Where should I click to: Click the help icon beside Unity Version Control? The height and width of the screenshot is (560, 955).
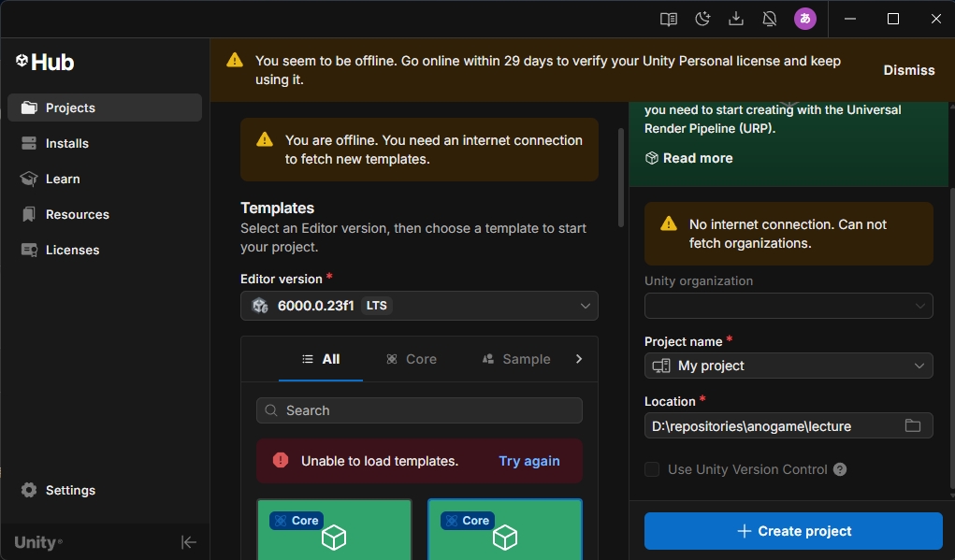[840, 469]
